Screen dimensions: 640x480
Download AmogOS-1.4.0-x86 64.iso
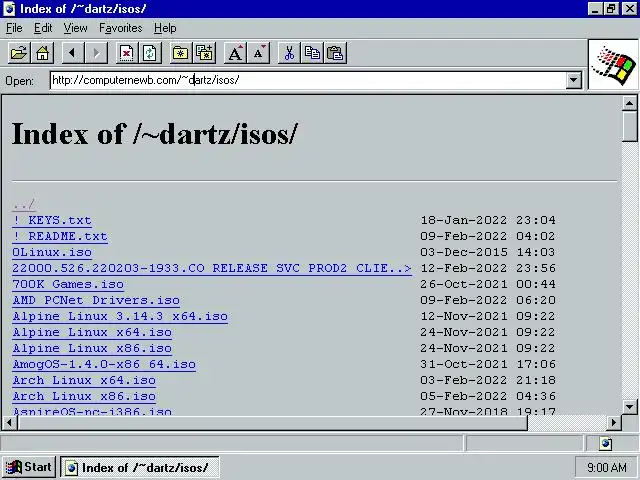point(104,364)
